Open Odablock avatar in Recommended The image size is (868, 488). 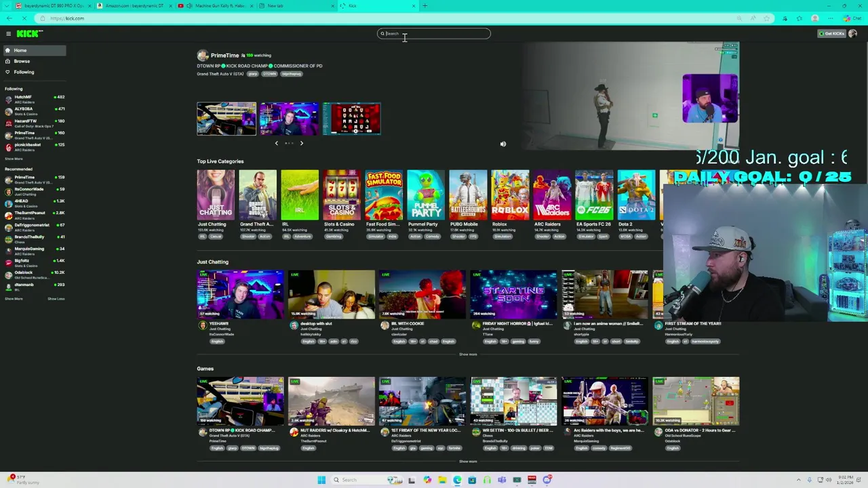pos(9,274)
